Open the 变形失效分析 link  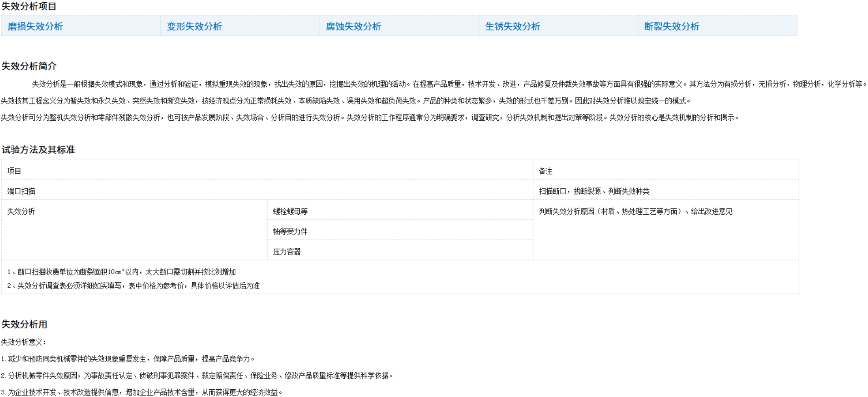[x=194, y=26]
